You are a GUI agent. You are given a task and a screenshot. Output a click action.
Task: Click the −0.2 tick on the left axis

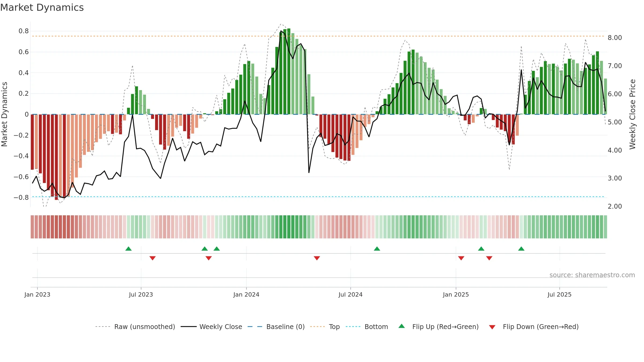pos(21,135)
